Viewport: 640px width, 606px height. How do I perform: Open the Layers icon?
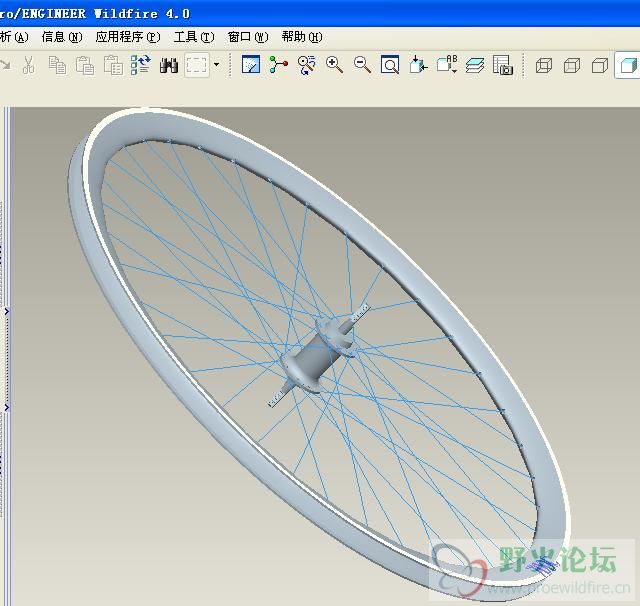pyautogui.click(x=475, y=65)
